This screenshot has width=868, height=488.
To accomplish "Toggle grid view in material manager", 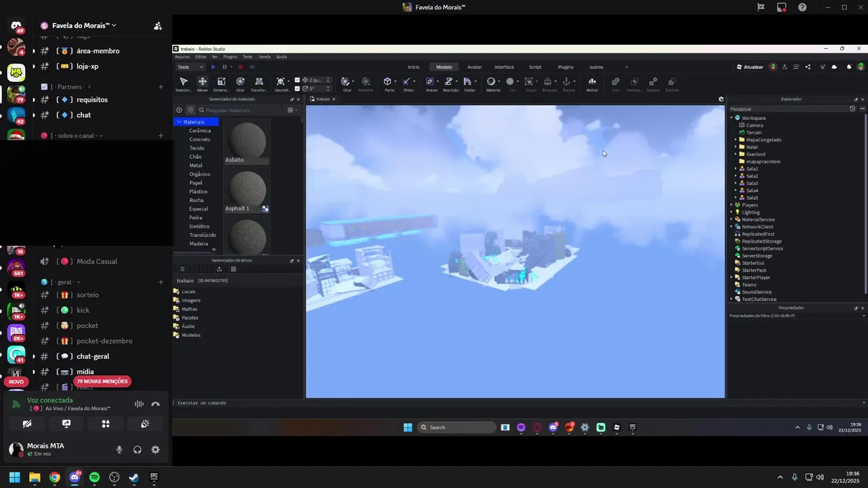I will pos(290,110).
